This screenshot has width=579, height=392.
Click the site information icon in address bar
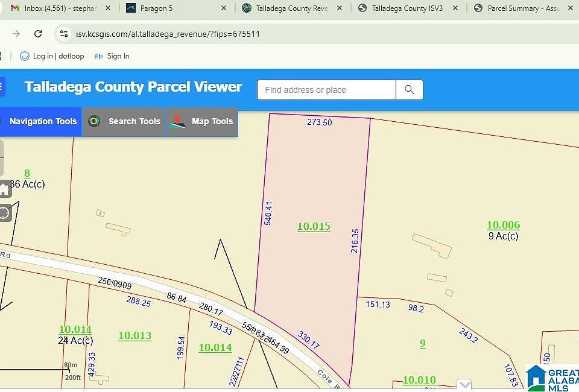[x=64, y=34]
